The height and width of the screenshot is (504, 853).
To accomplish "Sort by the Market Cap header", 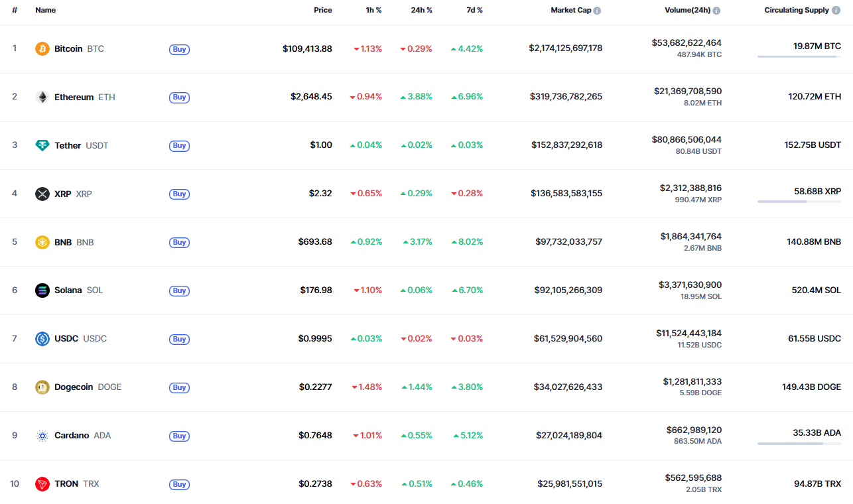I will (x=571, y=11).
